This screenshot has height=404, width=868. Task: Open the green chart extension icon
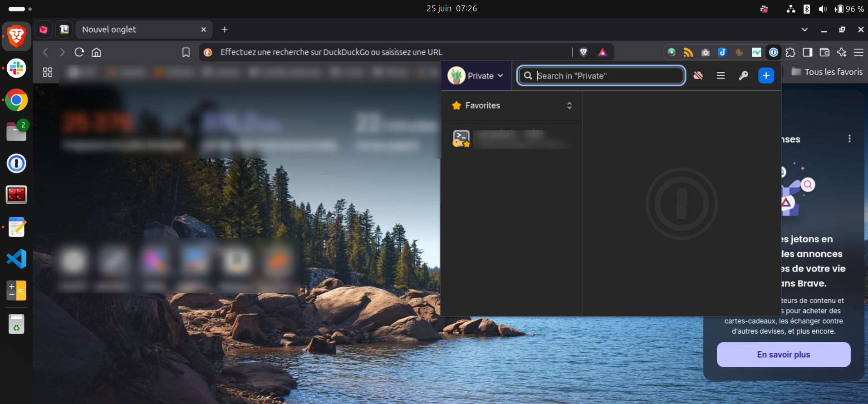[756, 52]
